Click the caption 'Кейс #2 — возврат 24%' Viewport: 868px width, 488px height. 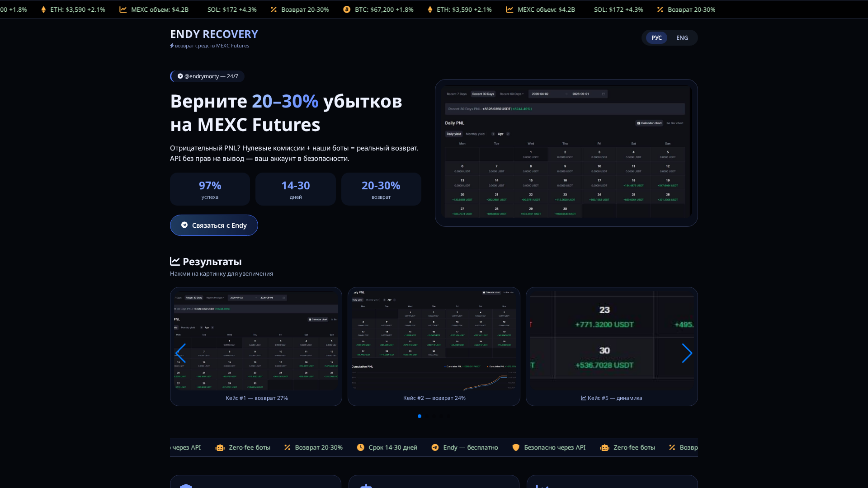[434, 398]
